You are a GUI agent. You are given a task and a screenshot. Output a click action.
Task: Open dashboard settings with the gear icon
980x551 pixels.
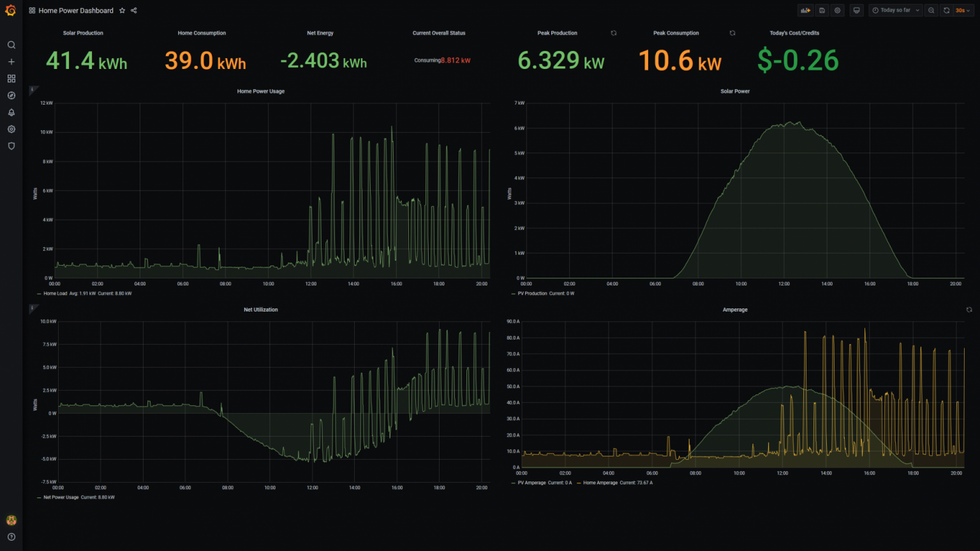tap(837, 10)
